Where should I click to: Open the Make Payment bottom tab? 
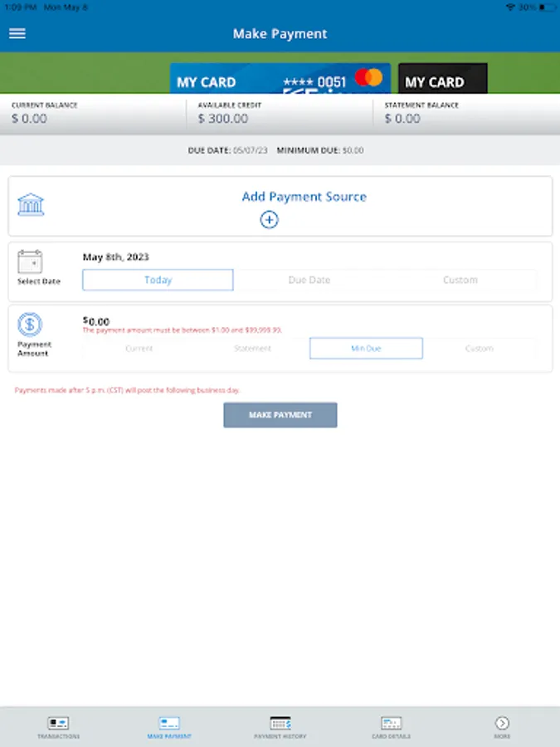click(x=169, y=727)
